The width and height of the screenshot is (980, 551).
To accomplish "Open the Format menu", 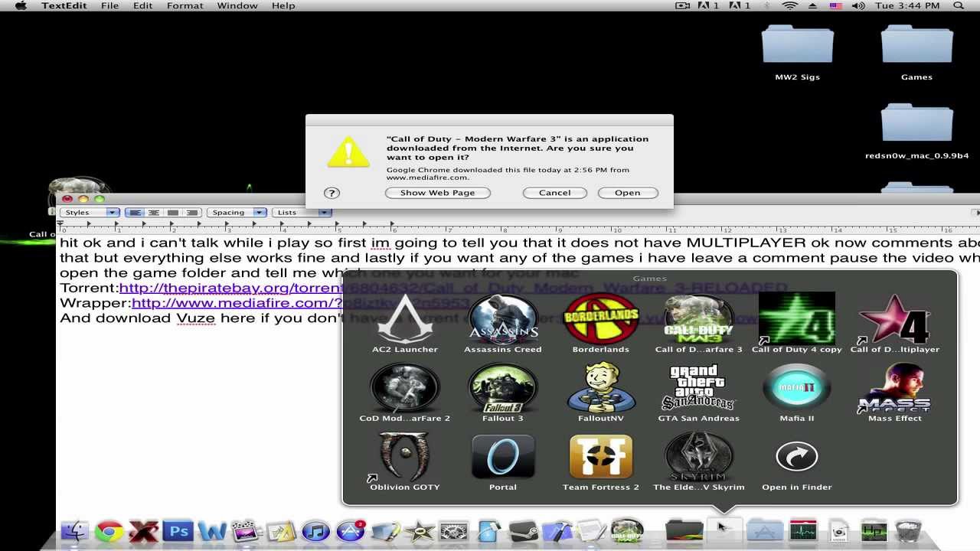I will [x=185, y=6].
